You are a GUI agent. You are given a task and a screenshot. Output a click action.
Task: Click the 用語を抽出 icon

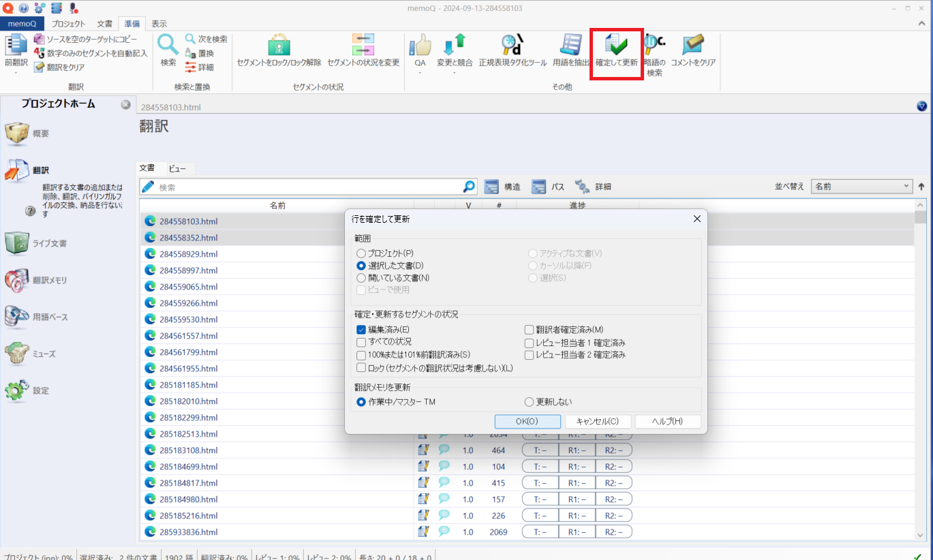tap(570, 45)
